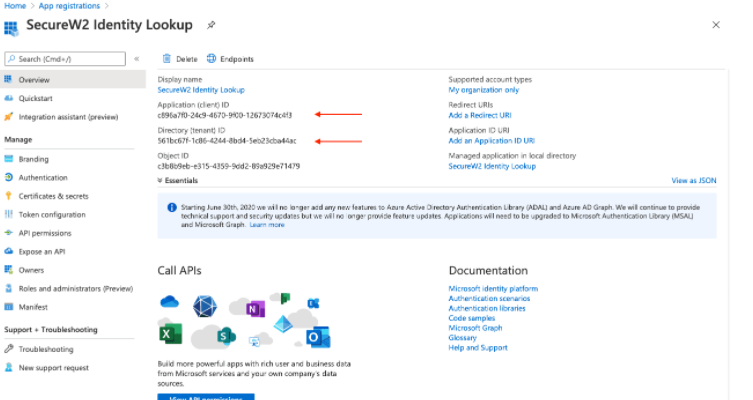
Task: Click the Certificates & secrets key icon
Action: [8, 196]
